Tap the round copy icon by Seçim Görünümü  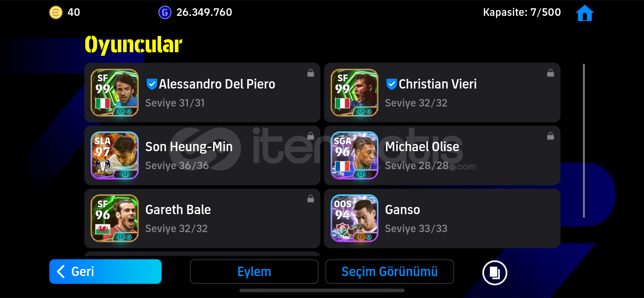(494, 272)
